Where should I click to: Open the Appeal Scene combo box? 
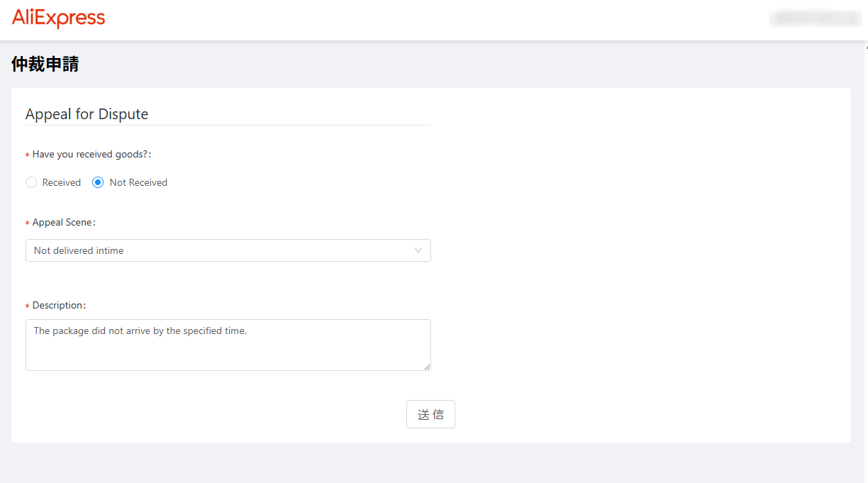point(228,250)
